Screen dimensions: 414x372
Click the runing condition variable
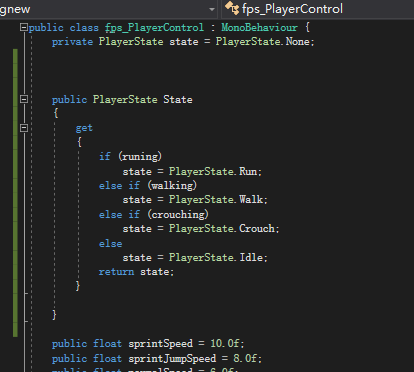(140, 156)
